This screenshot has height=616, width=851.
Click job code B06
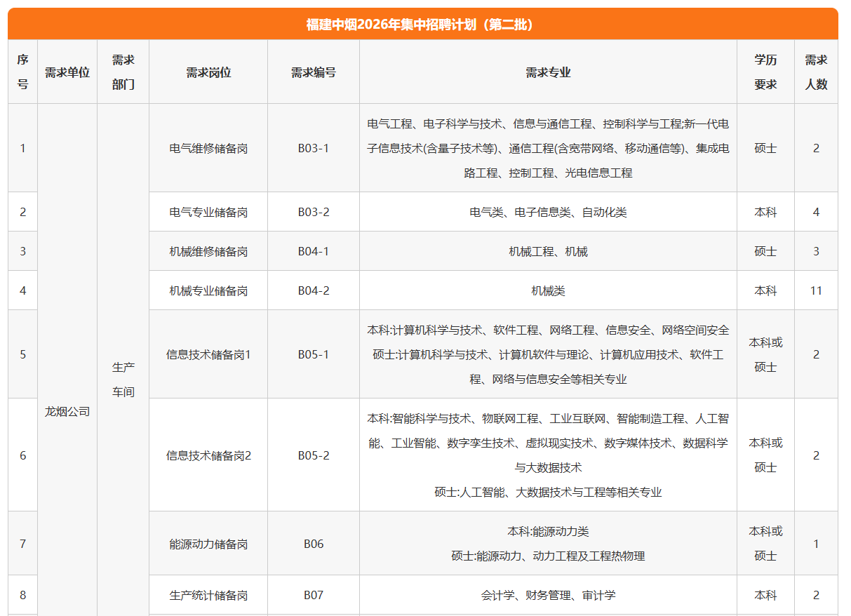click(x=313, y=544)
